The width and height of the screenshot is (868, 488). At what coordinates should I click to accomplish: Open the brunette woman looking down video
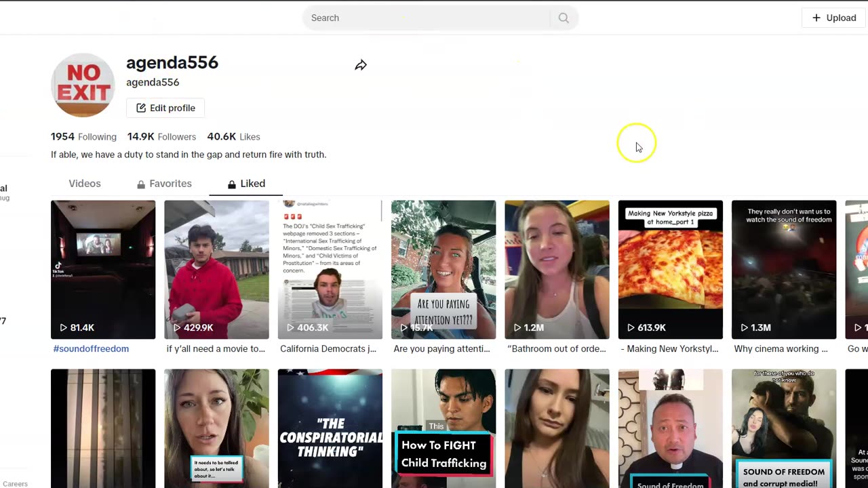(x=557, y=428)
